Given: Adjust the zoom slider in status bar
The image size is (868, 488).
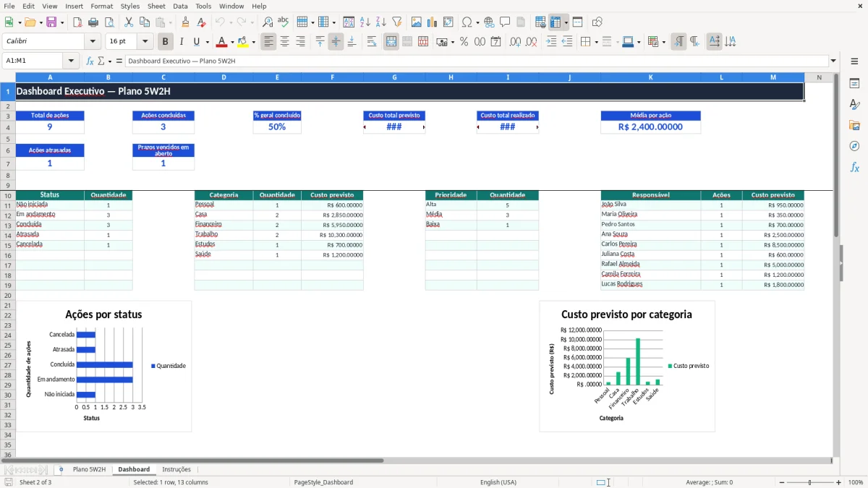Looking at the screenshot, I should tap(809, 482).
